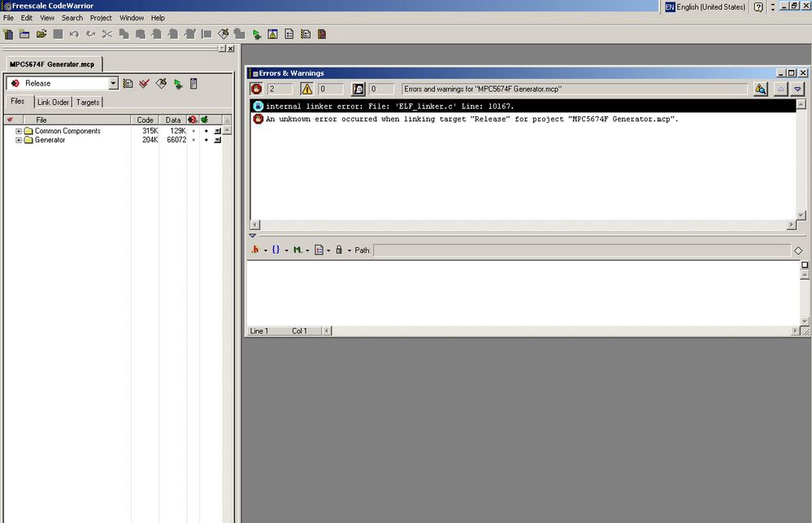
Task: Open Release target settings in project panel
Action: pos(128,84)
